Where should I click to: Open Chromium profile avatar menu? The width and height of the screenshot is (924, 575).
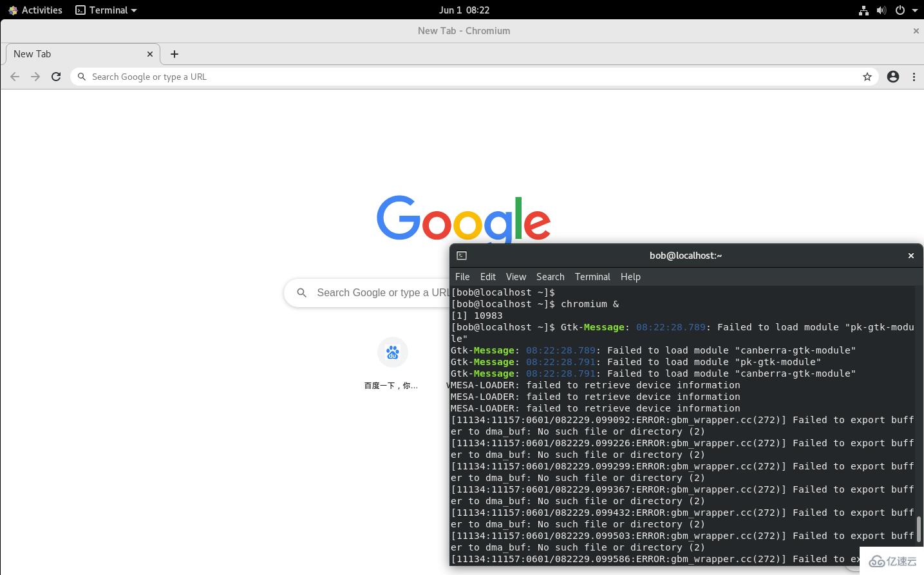[893, 77]
